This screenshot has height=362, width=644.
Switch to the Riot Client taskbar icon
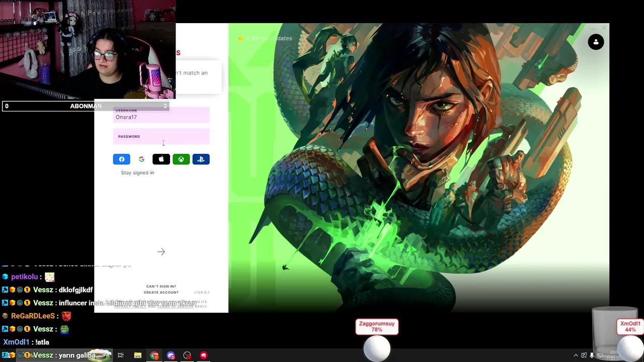pos(203,355)
